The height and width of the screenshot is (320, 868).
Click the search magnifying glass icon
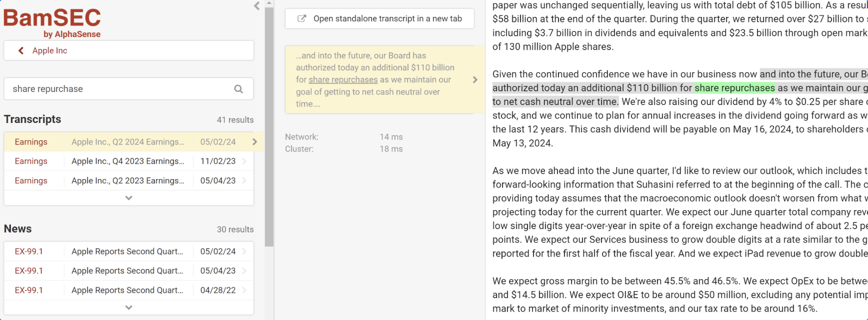239,89
